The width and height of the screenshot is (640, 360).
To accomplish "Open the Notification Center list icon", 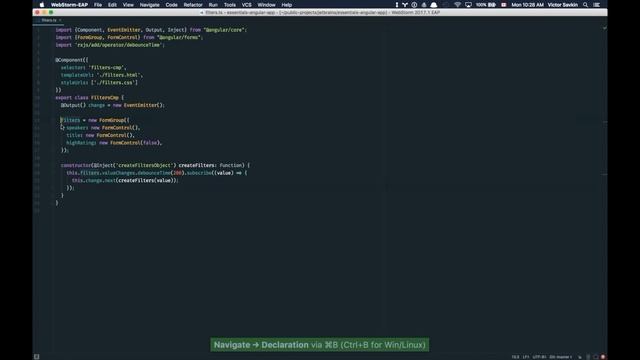I will click(x=596, y=5).
